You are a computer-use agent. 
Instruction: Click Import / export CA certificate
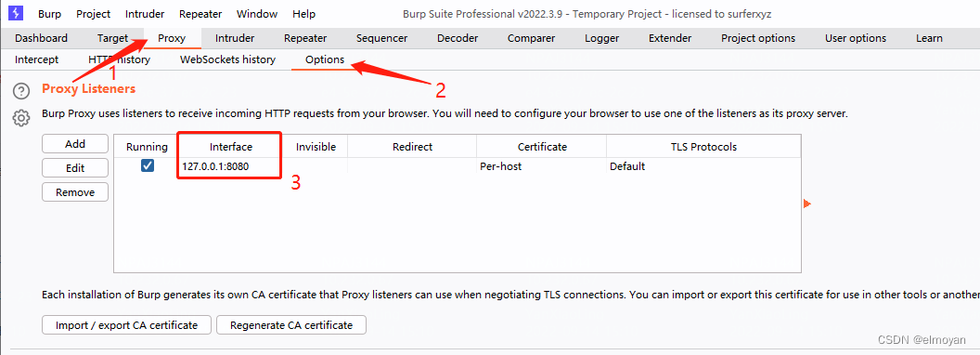[126, 325]
